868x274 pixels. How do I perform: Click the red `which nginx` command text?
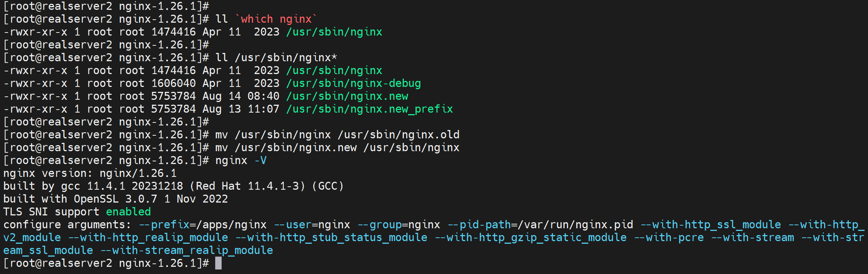pyautogui.click(x=276, y=19)
